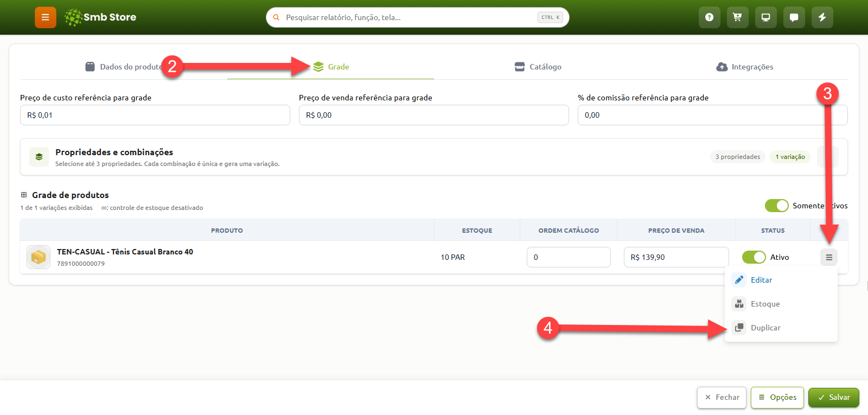Click the Fechar button

tap(722, 398)
